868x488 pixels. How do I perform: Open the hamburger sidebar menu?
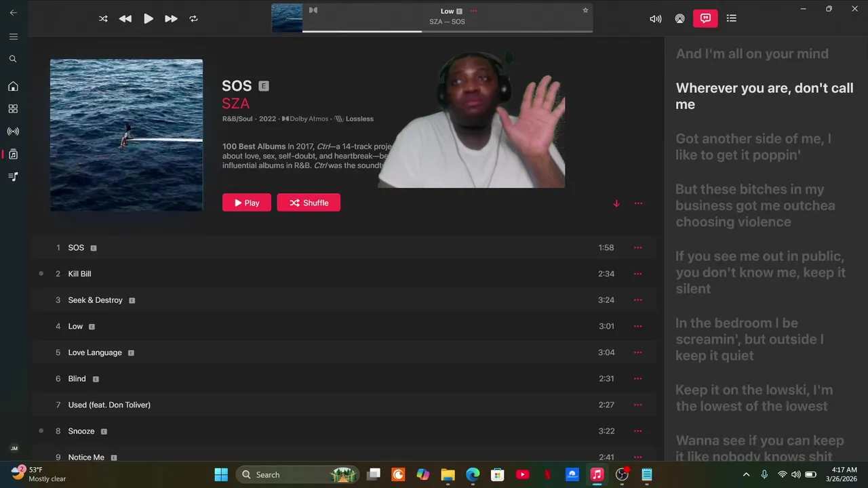[14, 37]
